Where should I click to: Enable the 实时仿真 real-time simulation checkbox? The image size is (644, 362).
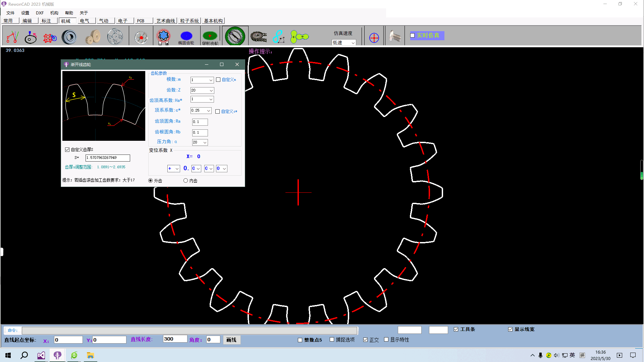tap(413, 36)
